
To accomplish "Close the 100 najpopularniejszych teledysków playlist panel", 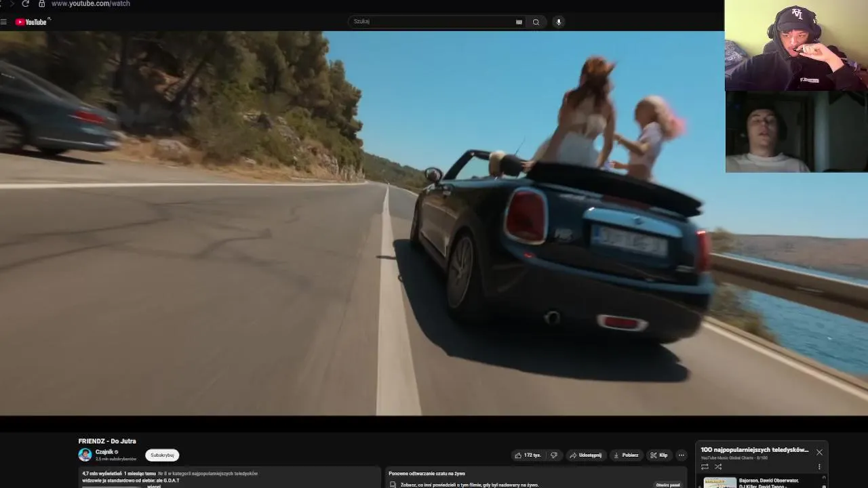I will tap(819, 452).
